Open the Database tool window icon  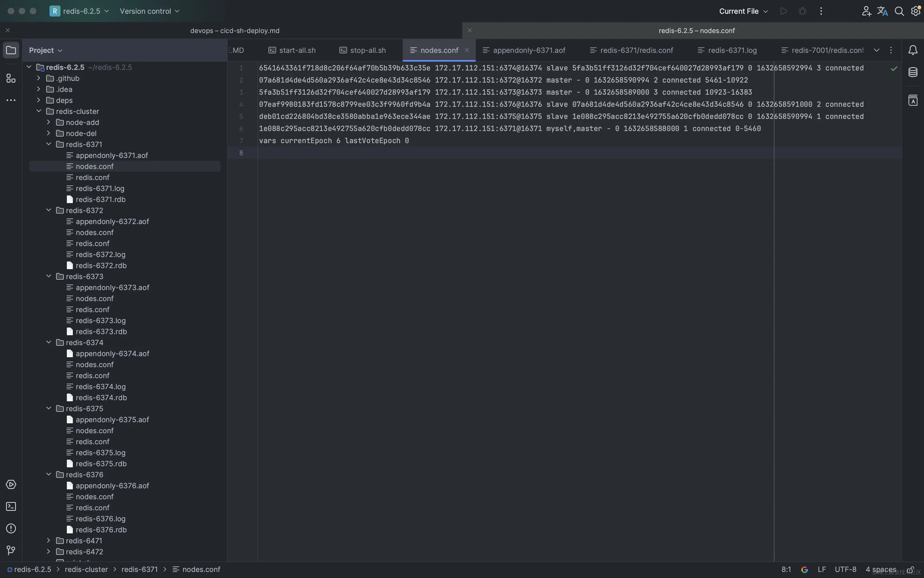tap(913, 72)
